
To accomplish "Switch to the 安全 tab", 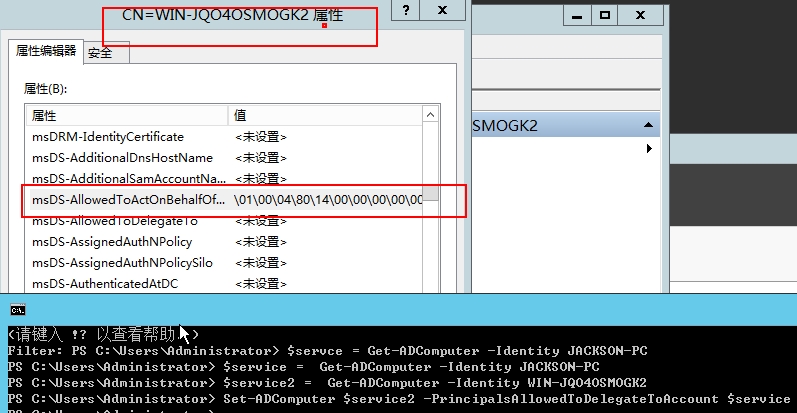I will (x=99, y=53).
